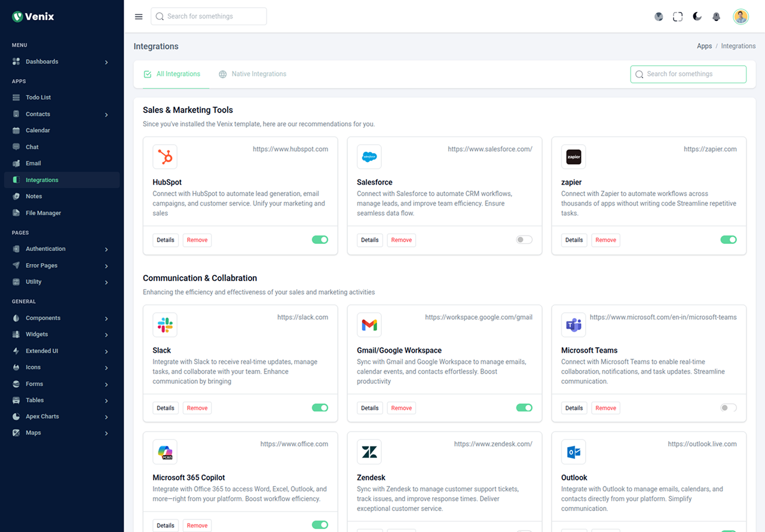The width and height of the screenshot is (765, 532).
Task: Turn on the Microsoft Teams toggle
Action: click(x=728, y=408)
